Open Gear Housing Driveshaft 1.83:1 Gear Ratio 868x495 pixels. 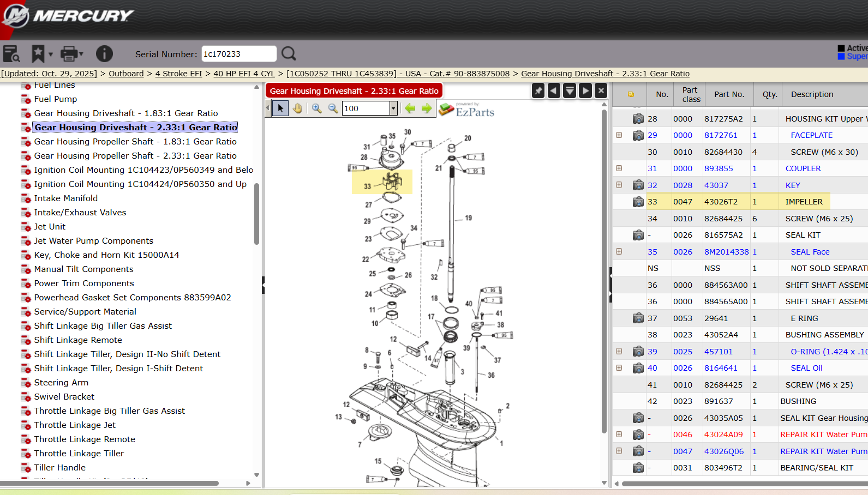pos(126,113)
